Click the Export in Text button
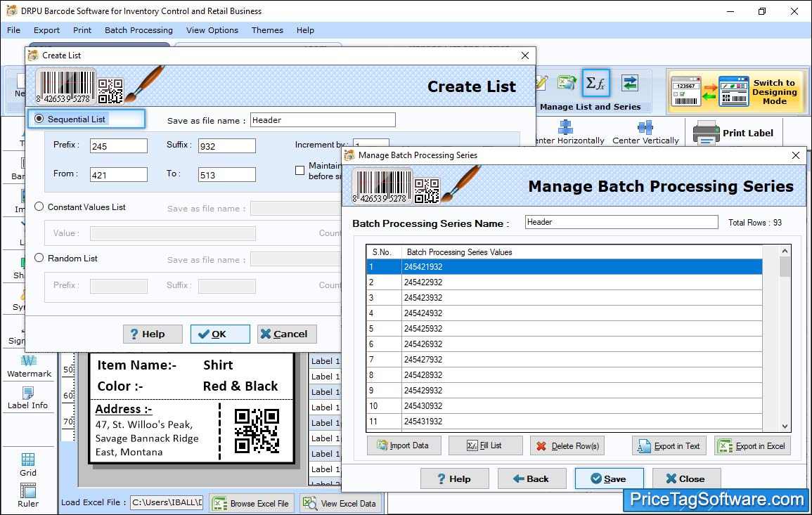 [669, 445]
